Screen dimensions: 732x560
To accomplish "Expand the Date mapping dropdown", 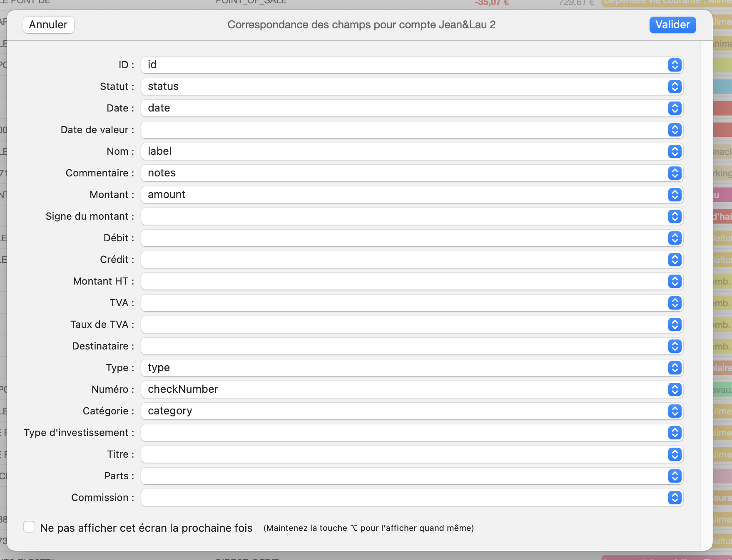I will [x=411, y=108].
